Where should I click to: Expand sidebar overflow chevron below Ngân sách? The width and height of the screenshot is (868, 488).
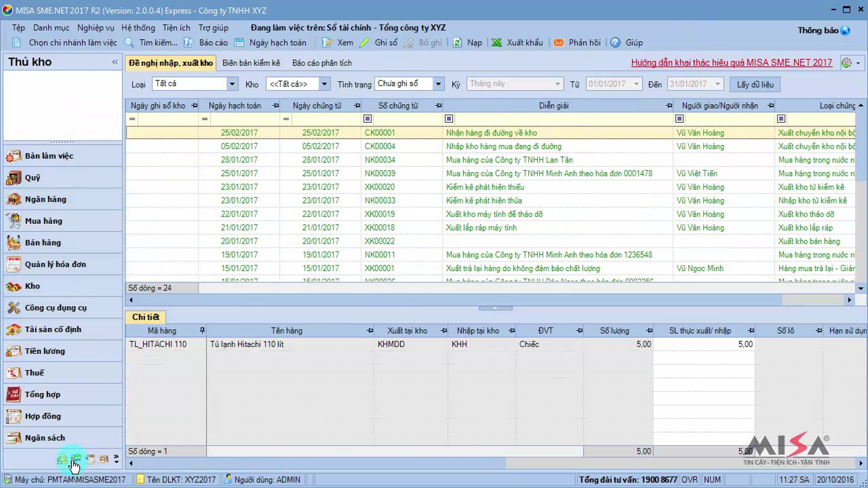point(116,459)
